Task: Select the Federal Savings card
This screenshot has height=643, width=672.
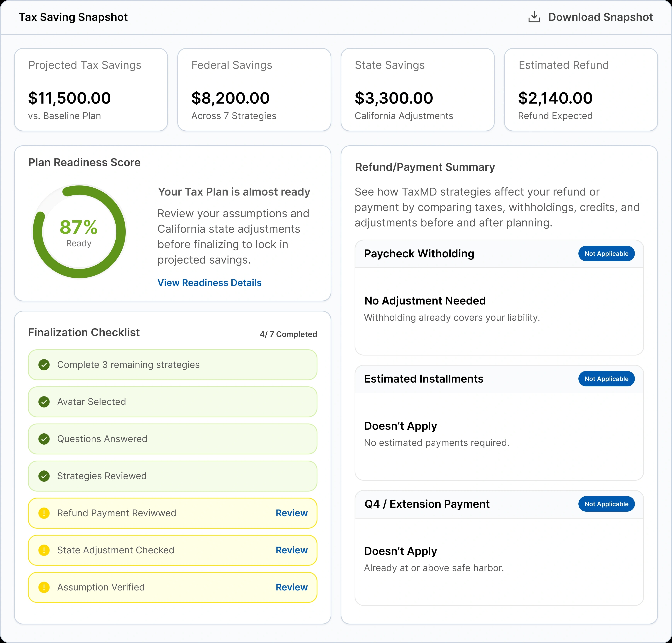Action: 254,90
